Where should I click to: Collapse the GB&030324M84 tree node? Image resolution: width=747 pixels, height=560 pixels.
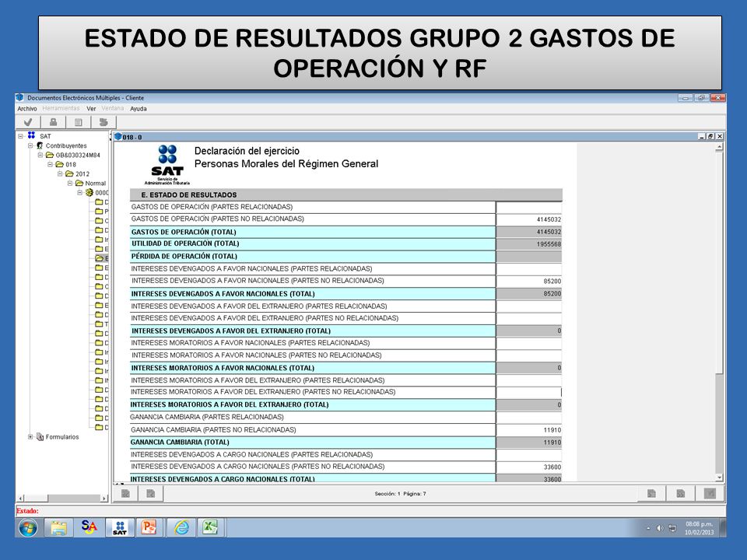pyautogui.click(x=40, y=156)
